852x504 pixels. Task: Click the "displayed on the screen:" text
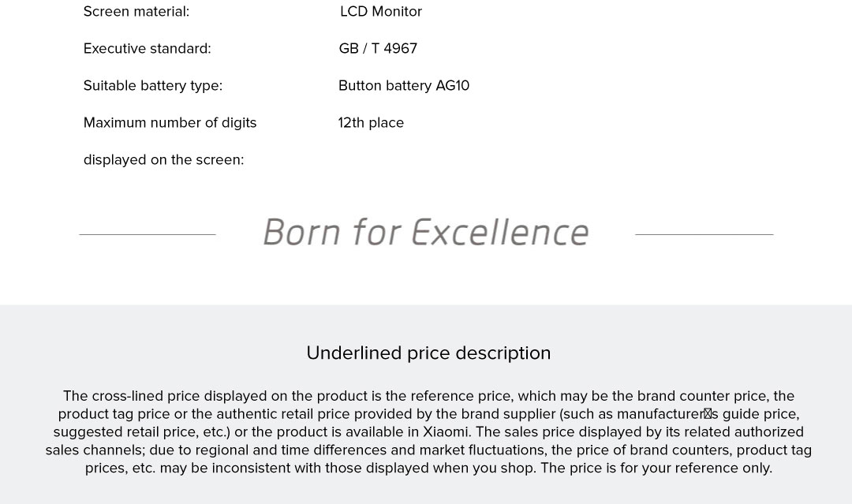pos(163,160)
